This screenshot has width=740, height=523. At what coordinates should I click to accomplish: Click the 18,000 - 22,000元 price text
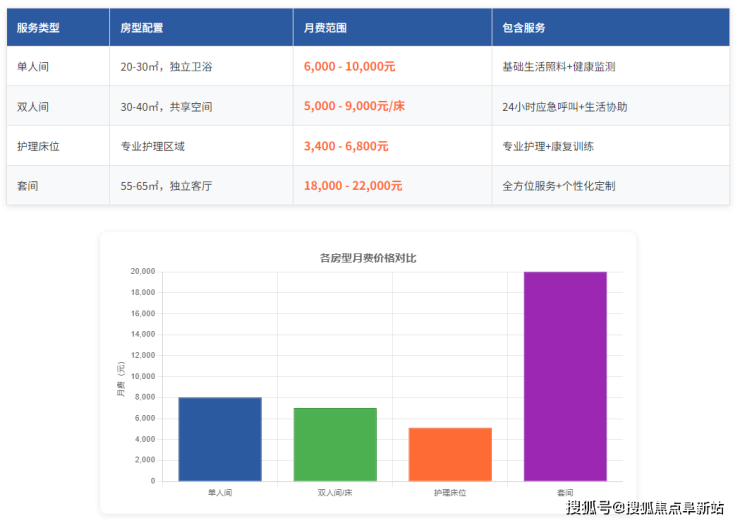tap(353, 186)
